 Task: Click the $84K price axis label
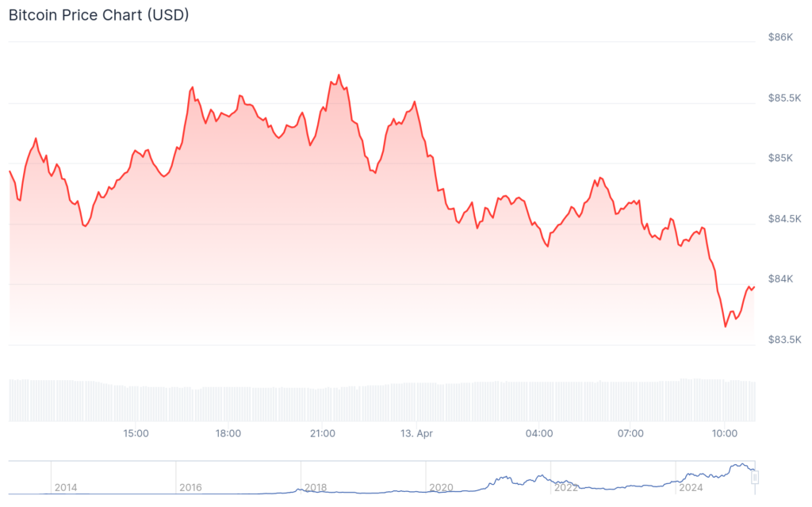pos(780,278)
